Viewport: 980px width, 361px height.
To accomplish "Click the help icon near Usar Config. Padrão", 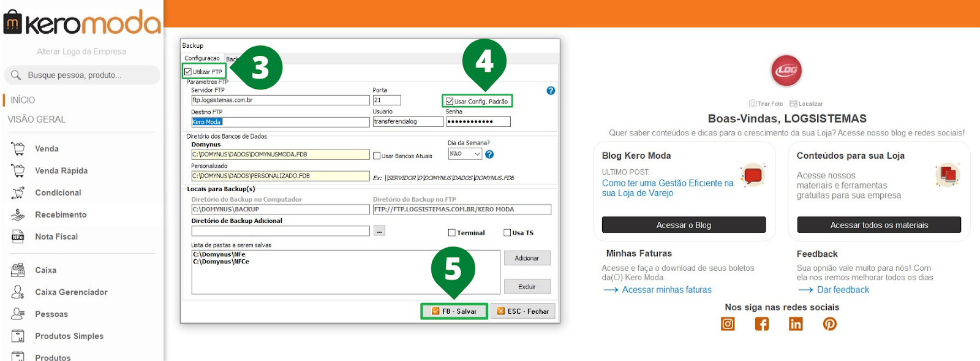I will (x=551, y=91).
